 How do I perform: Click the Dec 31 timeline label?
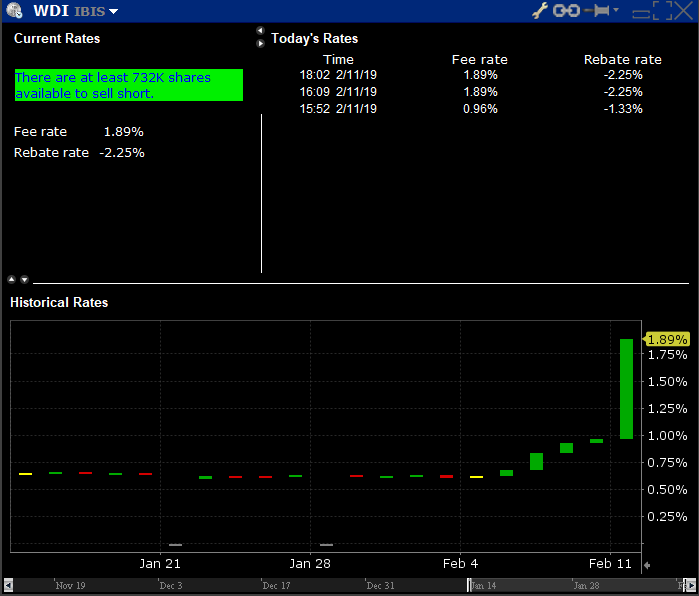(380, 585)
